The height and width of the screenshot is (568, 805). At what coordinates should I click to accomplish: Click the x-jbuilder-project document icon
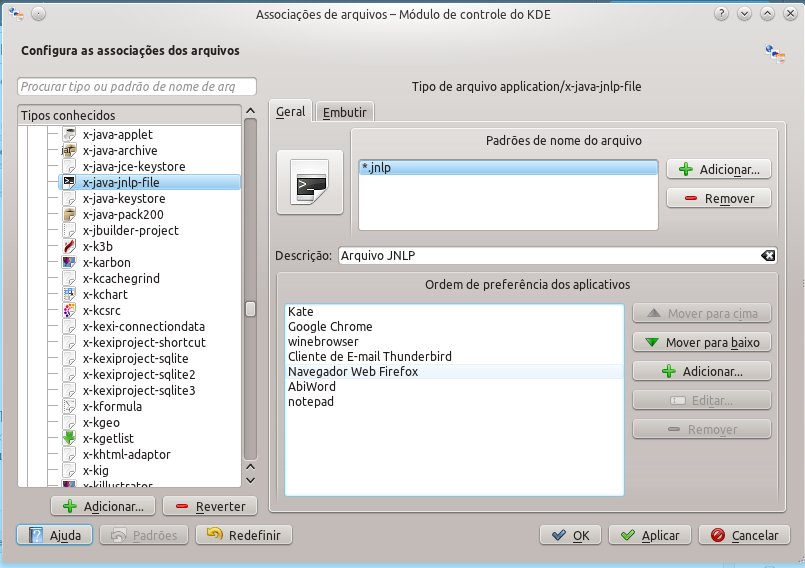point(69,230)
